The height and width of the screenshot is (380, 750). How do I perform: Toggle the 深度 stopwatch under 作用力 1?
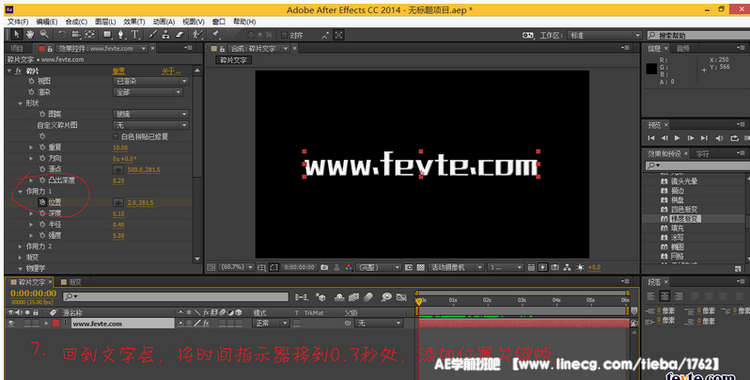(42, 213)
